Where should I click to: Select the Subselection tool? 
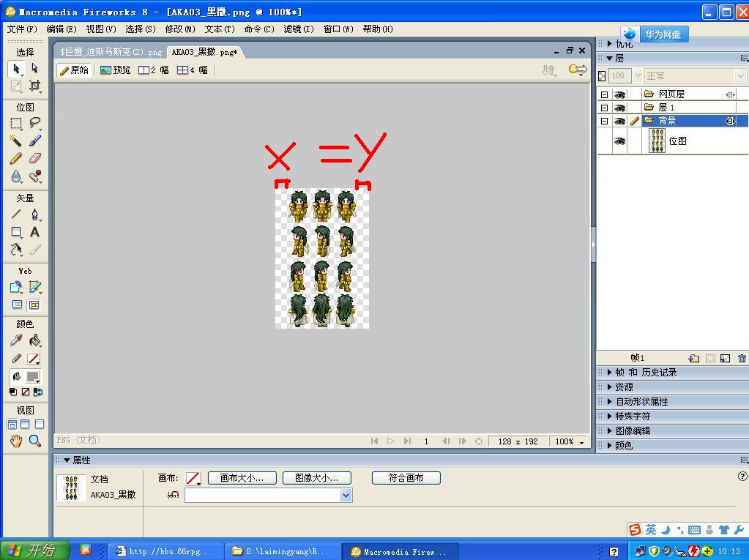34,68
